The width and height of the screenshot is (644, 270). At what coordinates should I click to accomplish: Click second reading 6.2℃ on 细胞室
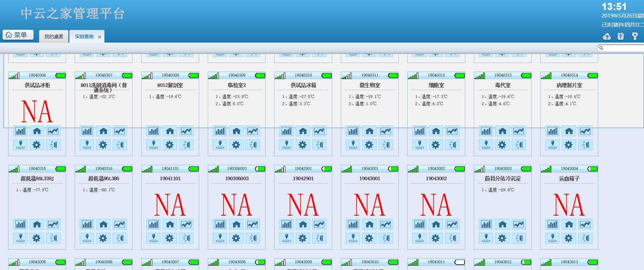[x=429, y=104]
